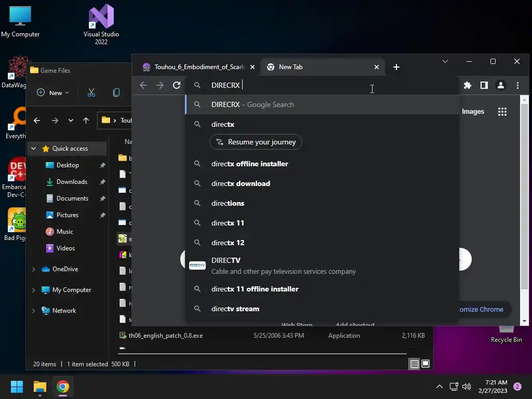Close the Touhou_6_Embodiment tab
Viewport: 532px width, 399px height.
pos(252,67)
